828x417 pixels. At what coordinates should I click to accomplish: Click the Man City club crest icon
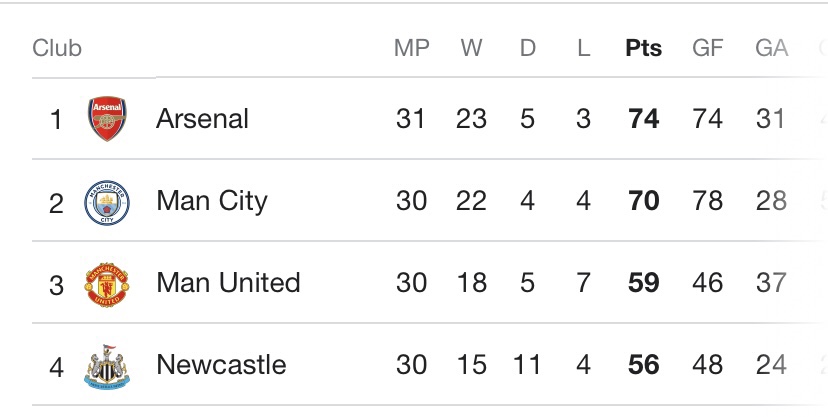[106, 202]
